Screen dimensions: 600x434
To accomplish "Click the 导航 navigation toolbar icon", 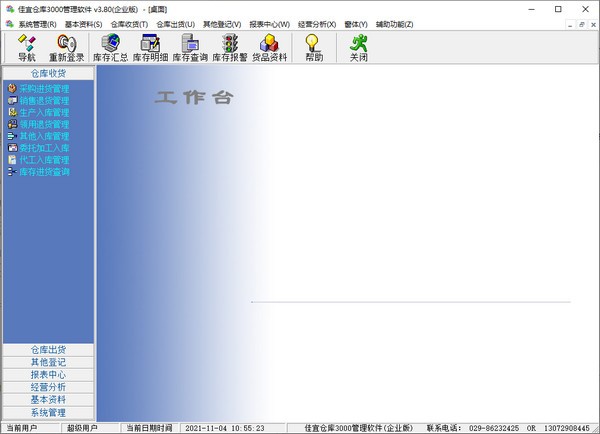I will [x=26, y=47].
